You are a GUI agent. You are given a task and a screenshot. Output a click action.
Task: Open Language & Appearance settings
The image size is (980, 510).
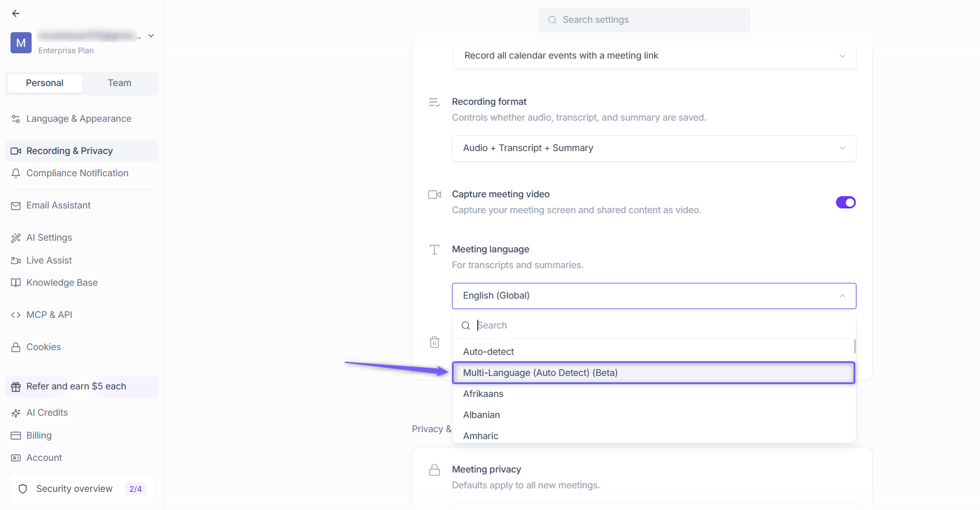pos(82,119)
